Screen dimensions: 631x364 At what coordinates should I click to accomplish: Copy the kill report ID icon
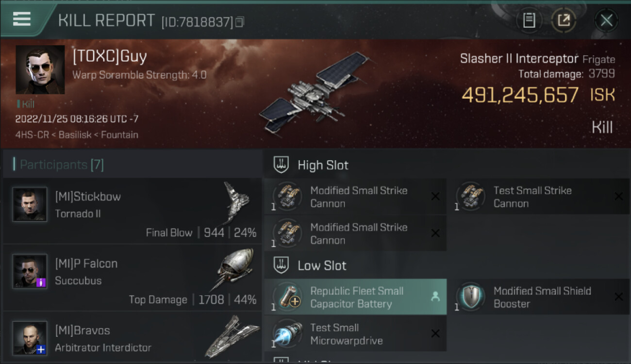pyautogui.click(x=239, y=22)
